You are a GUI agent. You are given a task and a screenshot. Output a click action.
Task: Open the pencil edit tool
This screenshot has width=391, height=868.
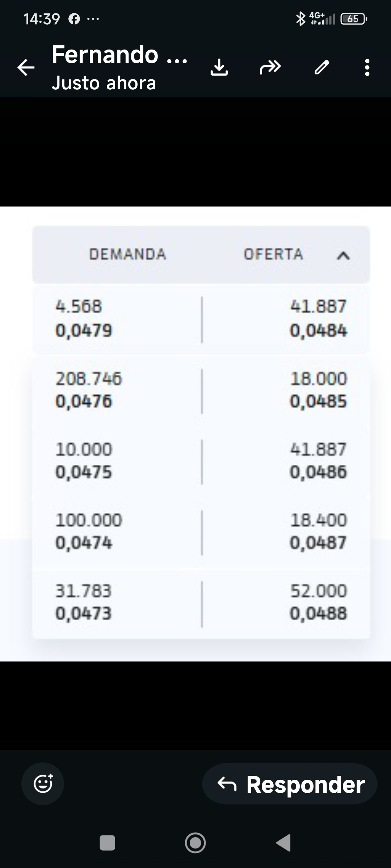click(x=321, y=68)
